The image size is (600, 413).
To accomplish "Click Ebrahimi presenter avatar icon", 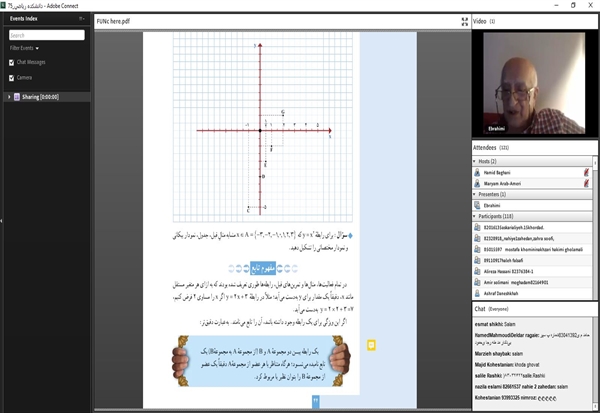I will [476, 205].
